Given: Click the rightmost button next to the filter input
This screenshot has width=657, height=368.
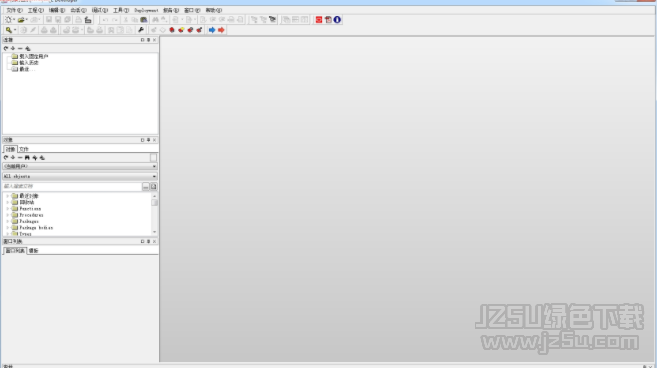Looking at the screenshot, I should point(153,187).
